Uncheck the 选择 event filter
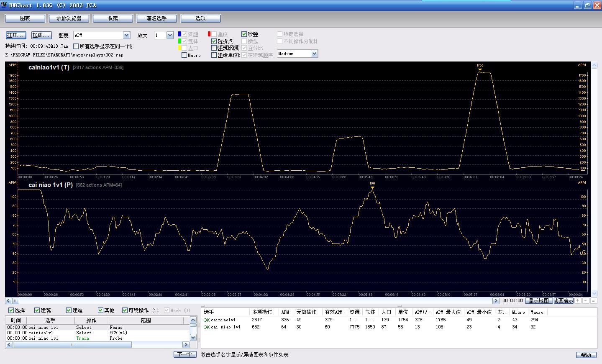 click(x=11, y=310)
